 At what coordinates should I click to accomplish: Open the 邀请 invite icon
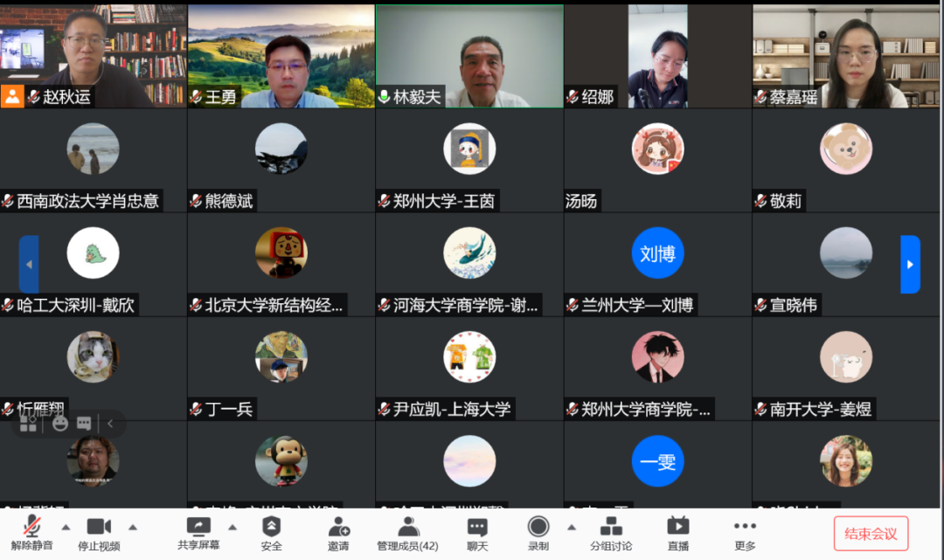[338, 526]
